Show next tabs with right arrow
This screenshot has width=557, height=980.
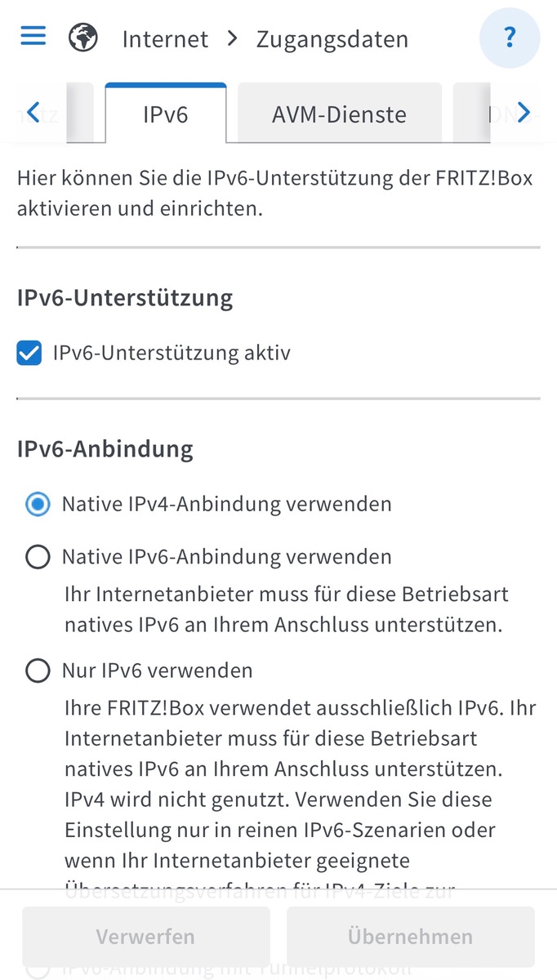[524, 112]
